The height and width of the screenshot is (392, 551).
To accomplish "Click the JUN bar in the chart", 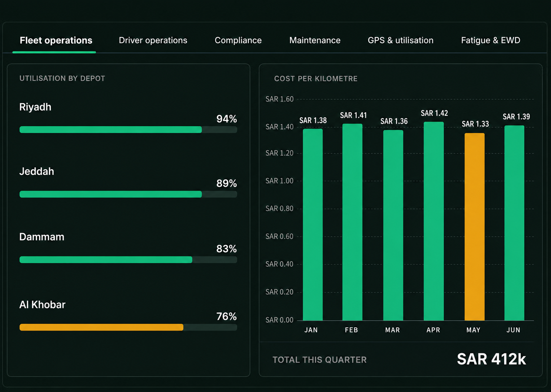I will [x=514, y=223].
